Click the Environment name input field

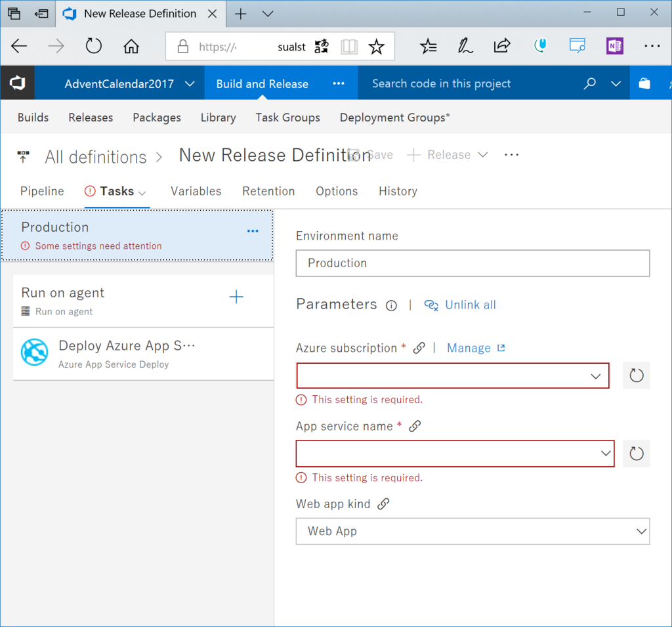point(472,263)
